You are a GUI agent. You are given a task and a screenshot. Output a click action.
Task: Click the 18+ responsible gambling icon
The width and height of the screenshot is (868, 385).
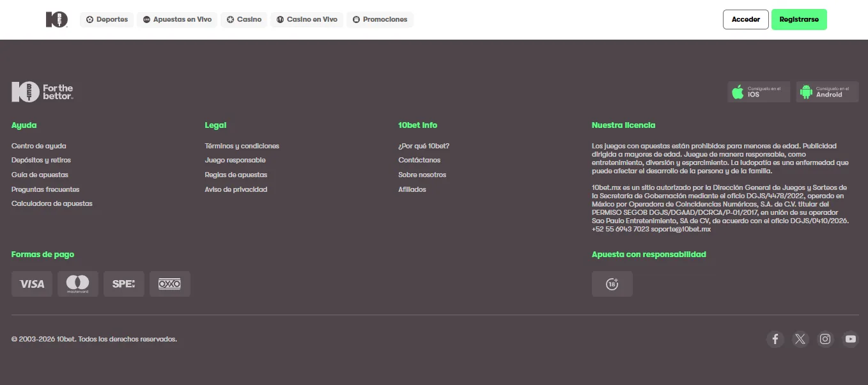click(x=612, y=284)
